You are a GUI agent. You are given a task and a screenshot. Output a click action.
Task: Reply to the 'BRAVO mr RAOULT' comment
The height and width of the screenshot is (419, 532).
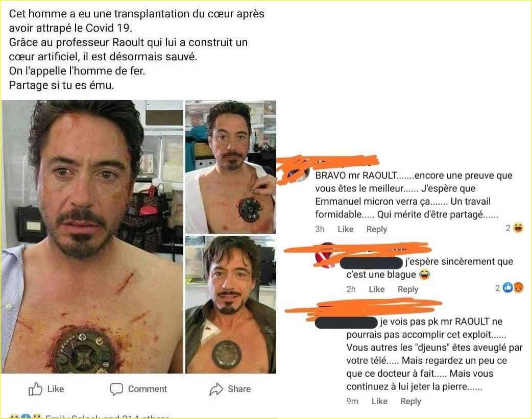point(377,229)
